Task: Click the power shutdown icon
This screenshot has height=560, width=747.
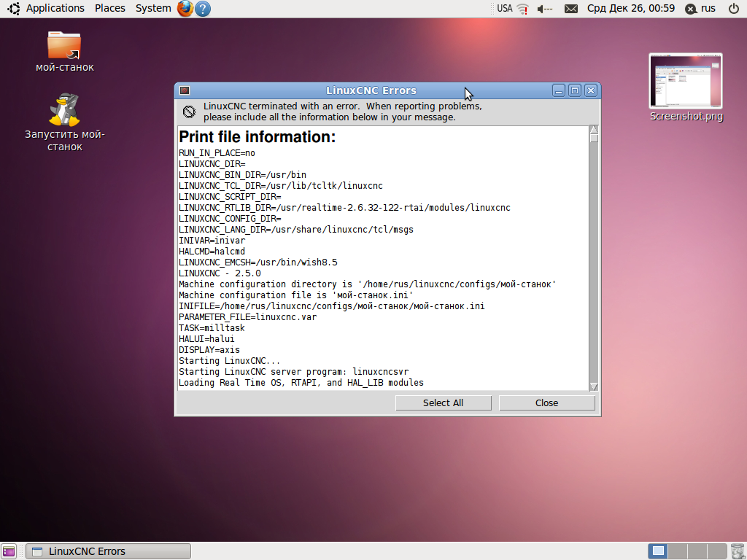Action: pyautogui.click(x=734, y=9)
